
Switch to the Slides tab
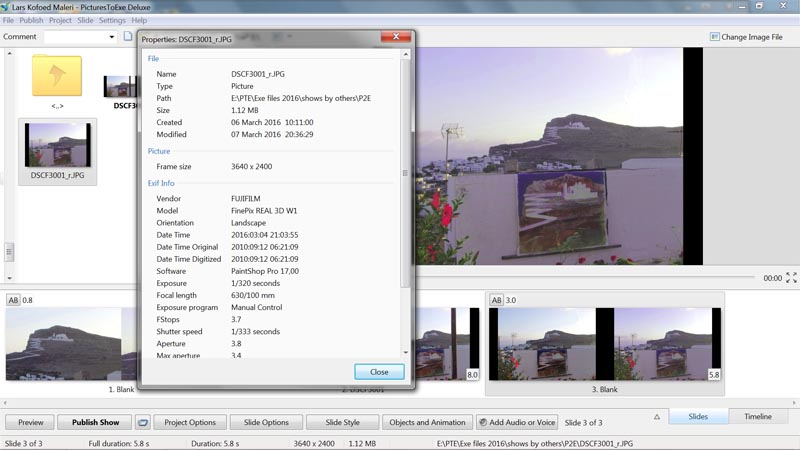click(698, 416)
